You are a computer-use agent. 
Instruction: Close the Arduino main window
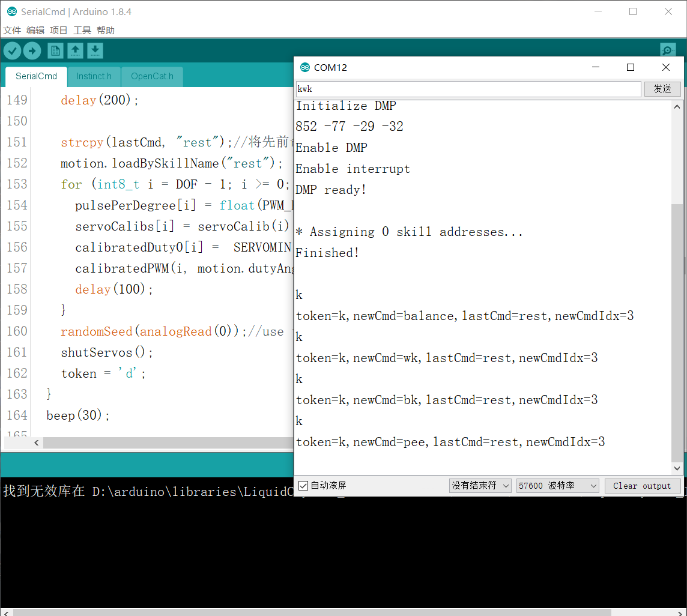pos(668,12)
